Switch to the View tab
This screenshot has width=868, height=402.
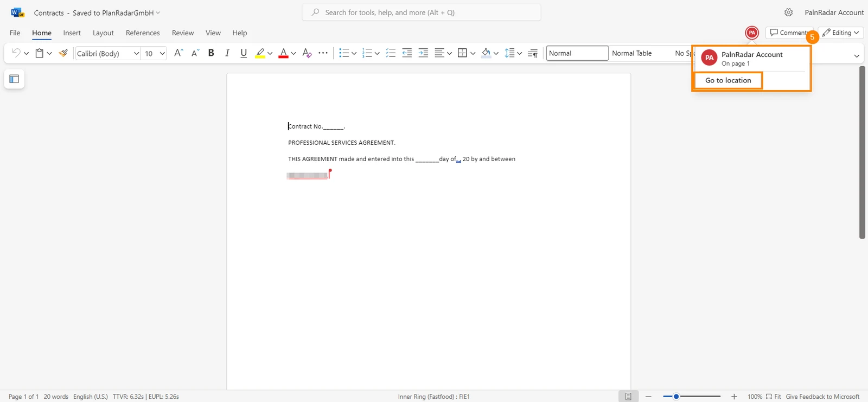[x=213, y=33]
